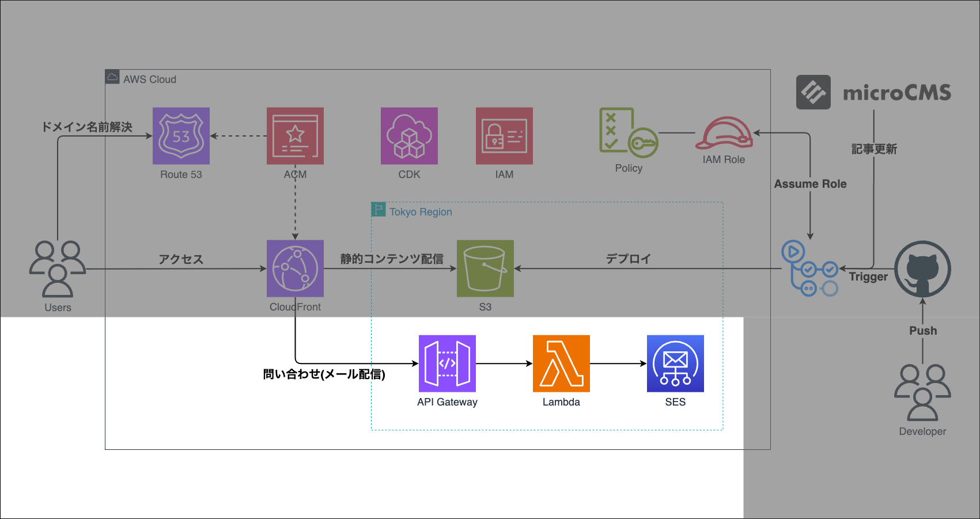Select the 'アクセス' arrow label

tap(181, 259)
